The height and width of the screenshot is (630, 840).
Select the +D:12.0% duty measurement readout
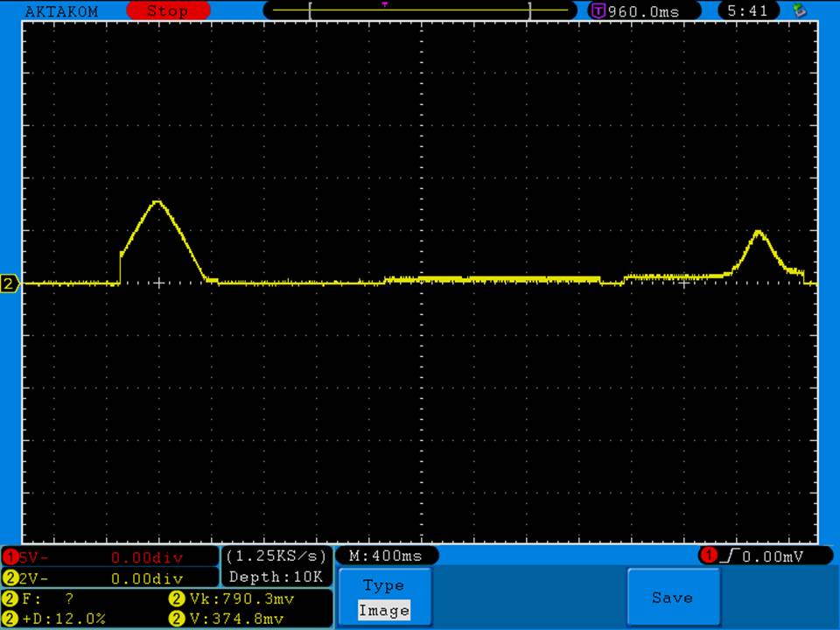pos(61,619)
